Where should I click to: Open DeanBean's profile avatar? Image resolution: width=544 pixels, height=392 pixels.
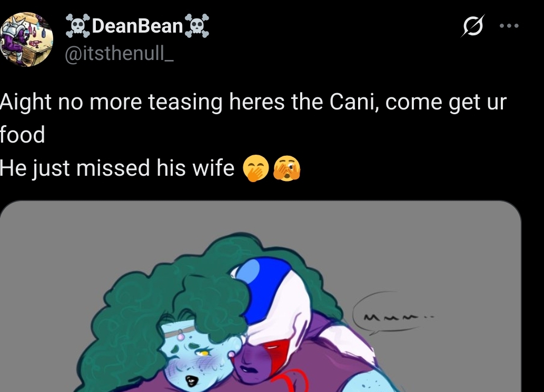(x=27, y=39)
